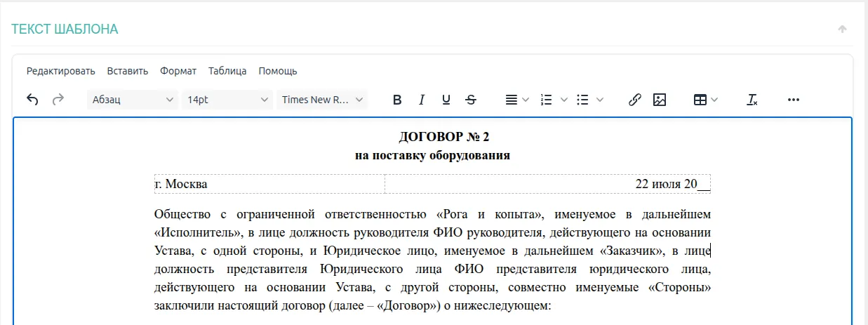Open the Редактировать menu

[x=60, y=71]
